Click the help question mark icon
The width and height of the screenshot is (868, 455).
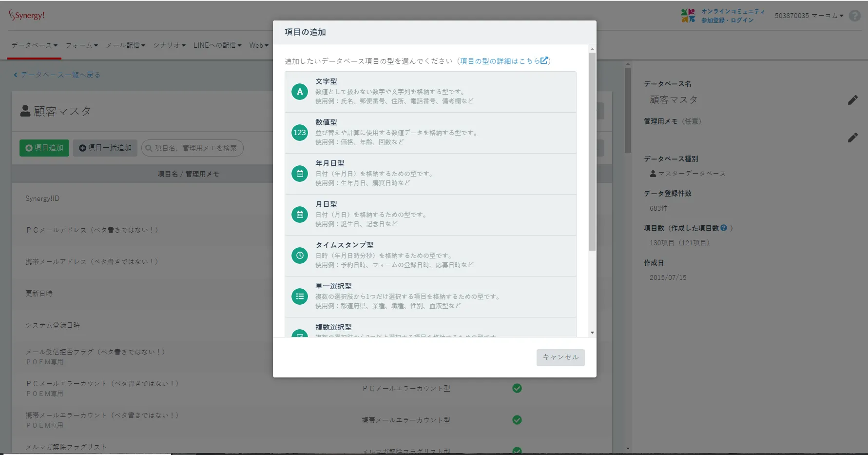[854, 16]
